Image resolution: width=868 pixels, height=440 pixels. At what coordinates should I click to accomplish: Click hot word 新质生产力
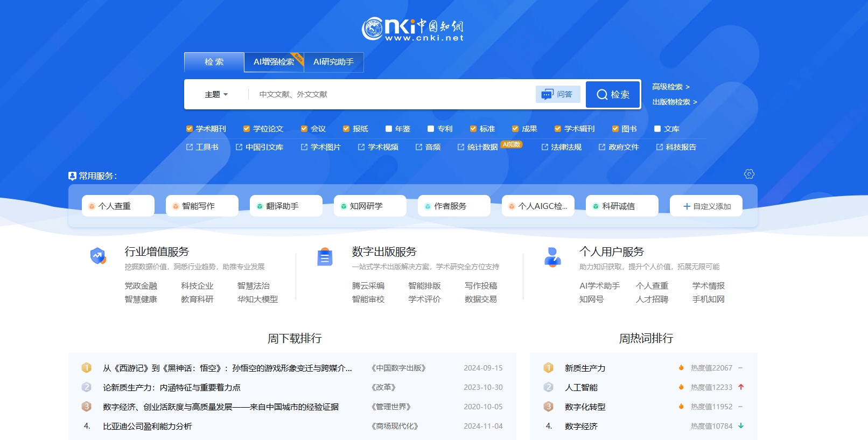585,368
